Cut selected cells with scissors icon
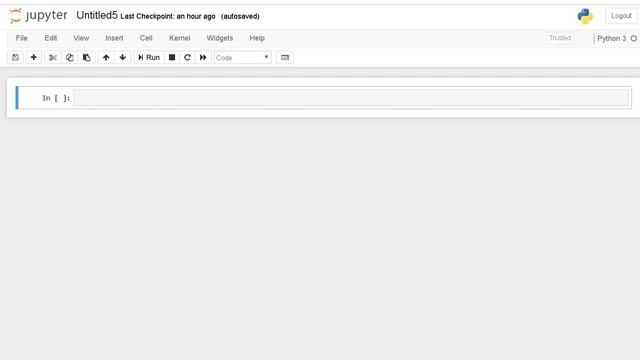The width and height of the screenshot is (640, 360). tap(53, 58)
